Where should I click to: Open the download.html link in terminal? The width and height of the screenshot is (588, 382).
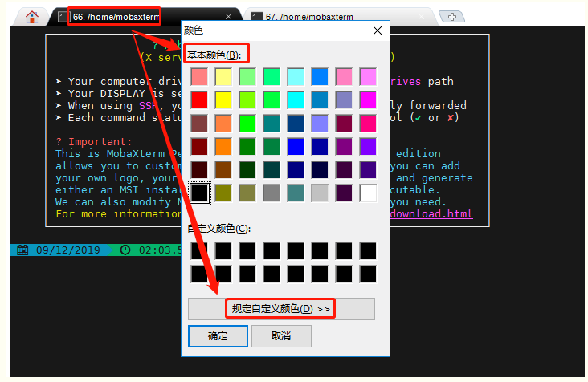click(x=431, y=213)
